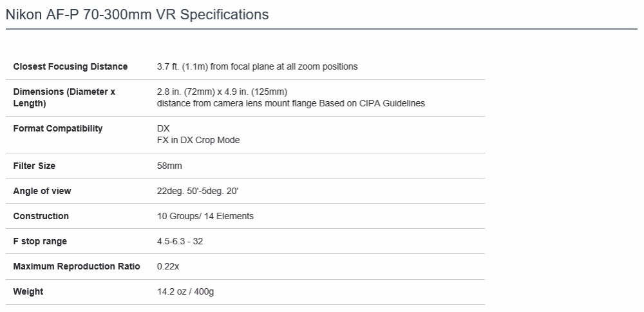Click the DX format value
This screenshot has height=312, width=644.
pyautogui.click(x=163, y=128)
